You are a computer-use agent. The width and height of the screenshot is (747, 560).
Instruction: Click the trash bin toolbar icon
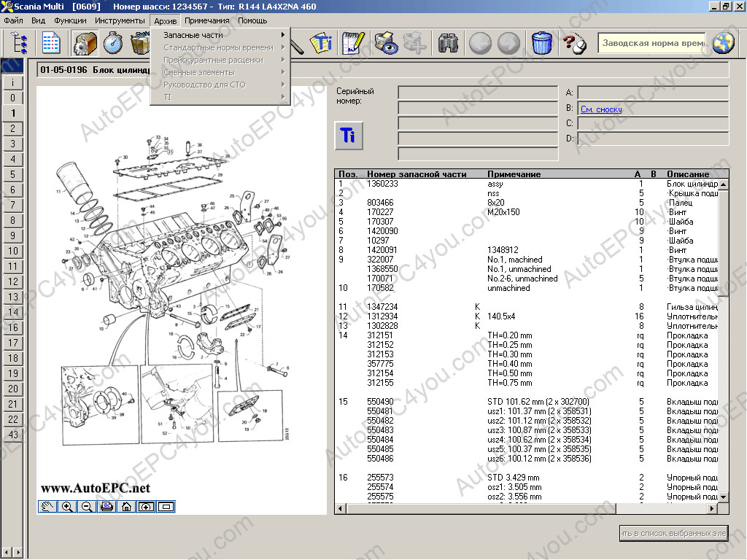[541, 44]
